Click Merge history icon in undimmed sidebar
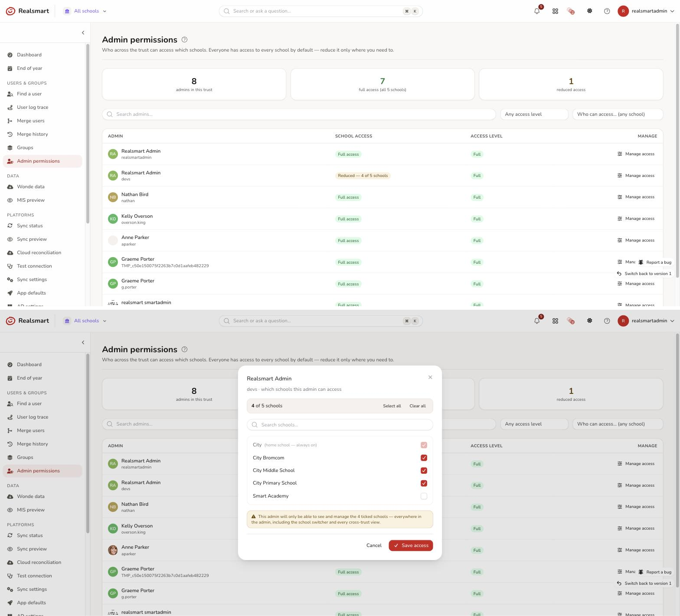Viewport: 680px width, 616px height. [10, 134]
